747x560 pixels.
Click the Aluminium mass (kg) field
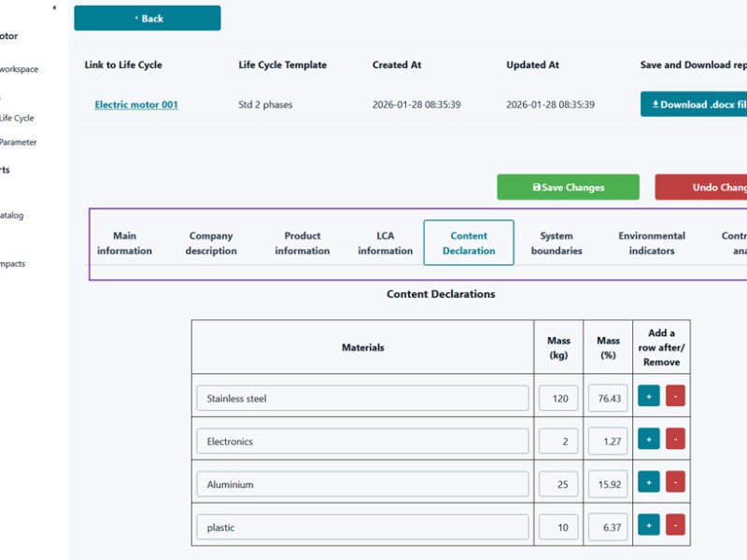tap(558, 484)
